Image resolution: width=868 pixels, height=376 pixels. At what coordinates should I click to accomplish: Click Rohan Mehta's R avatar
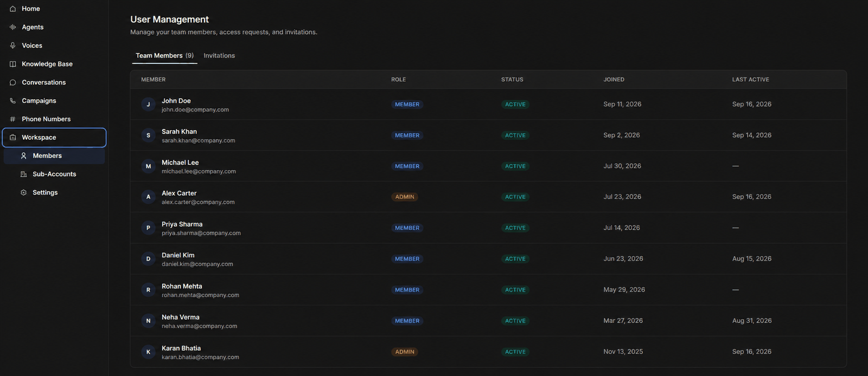point(148,290)
